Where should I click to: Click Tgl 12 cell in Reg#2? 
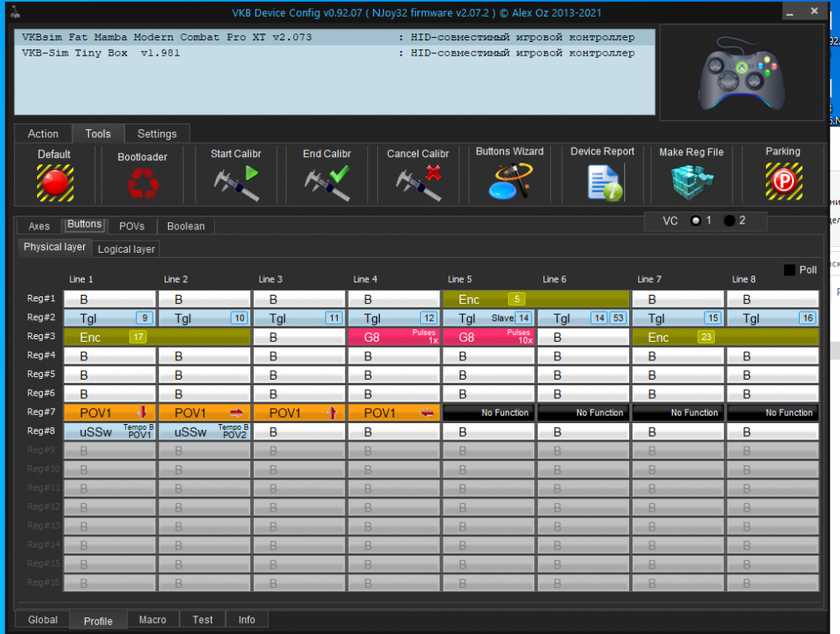pos(394,318)
